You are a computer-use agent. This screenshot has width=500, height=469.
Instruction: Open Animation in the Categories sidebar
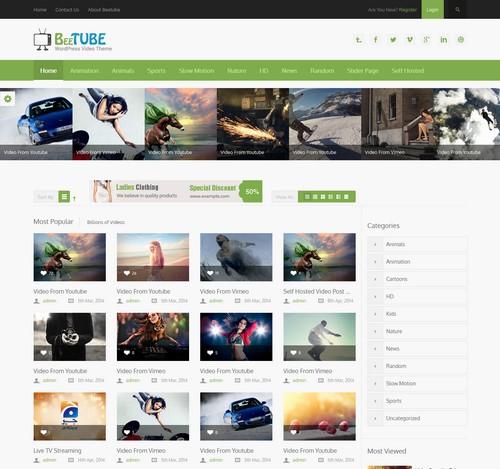pos(398,262)
